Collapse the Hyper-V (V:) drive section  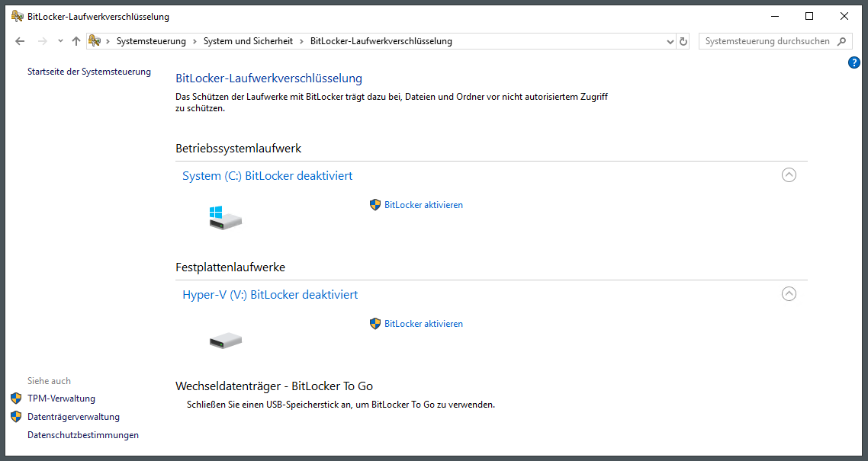789,293
